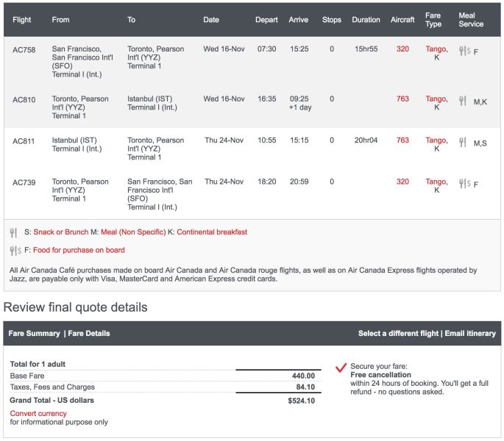The image size is (504, 441).
Task: Click the Meal (Non Specific) legend link
Action: click(x=133, y=232)
